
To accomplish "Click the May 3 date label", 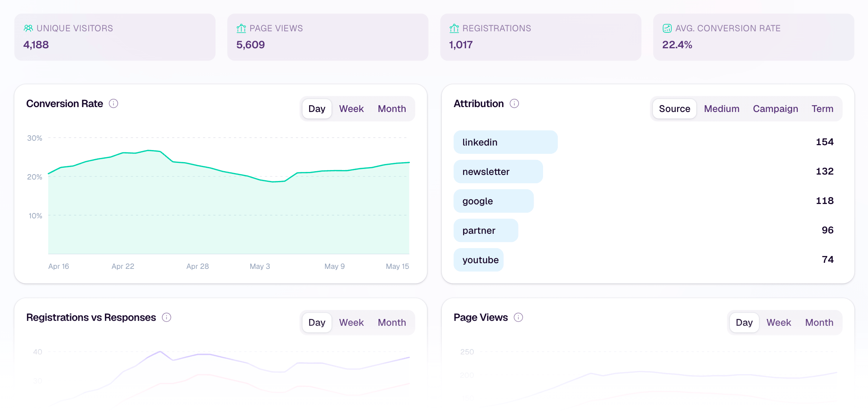I will click(260, 266).
